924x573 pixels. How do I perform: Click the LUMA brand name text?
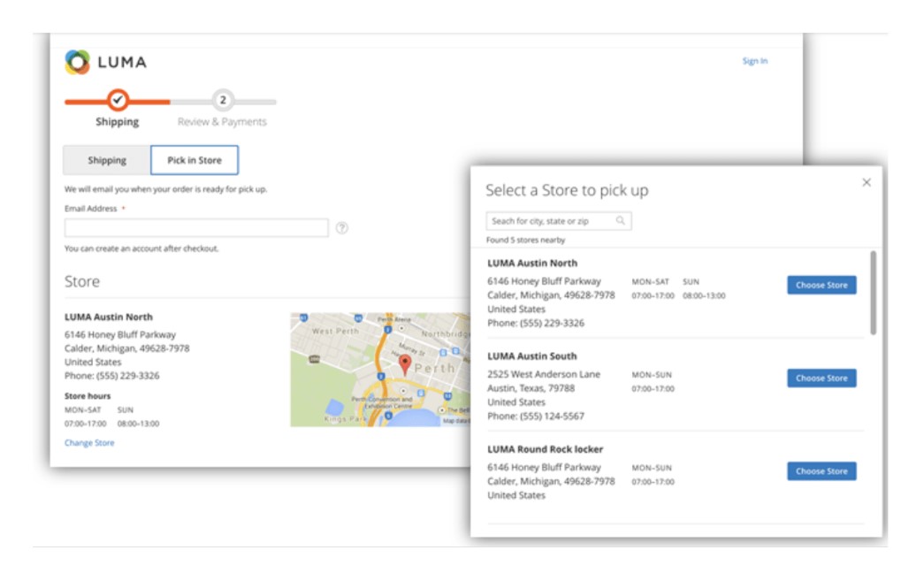tap(122, 62)
